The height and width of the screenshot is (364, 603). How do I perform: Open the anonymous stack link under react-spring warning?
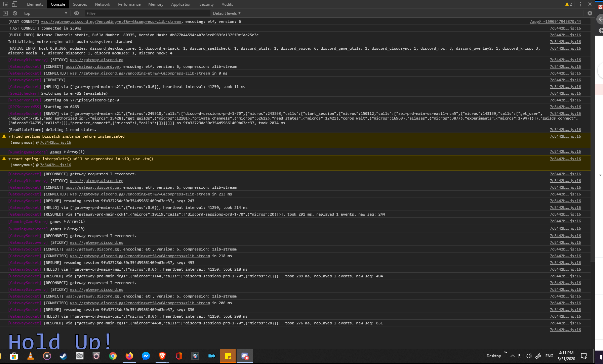55,165
